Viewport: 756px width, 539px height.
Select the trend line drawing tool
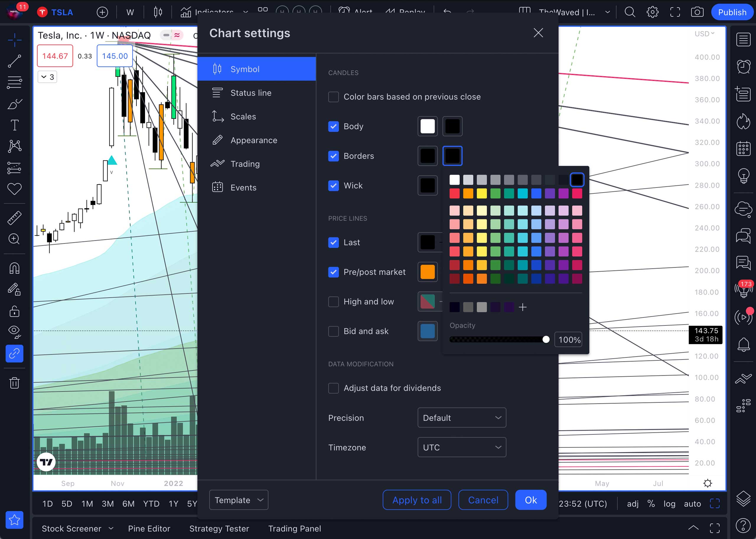click(14, 61)
